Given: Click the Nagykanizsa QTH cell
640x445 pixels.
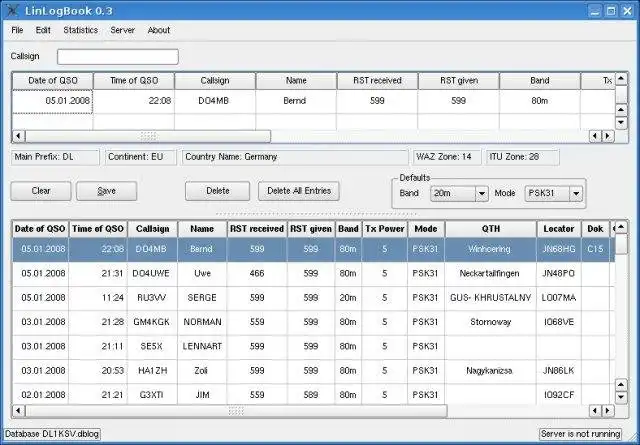Looking at the screenshot, I should click(x=490, y=371).
